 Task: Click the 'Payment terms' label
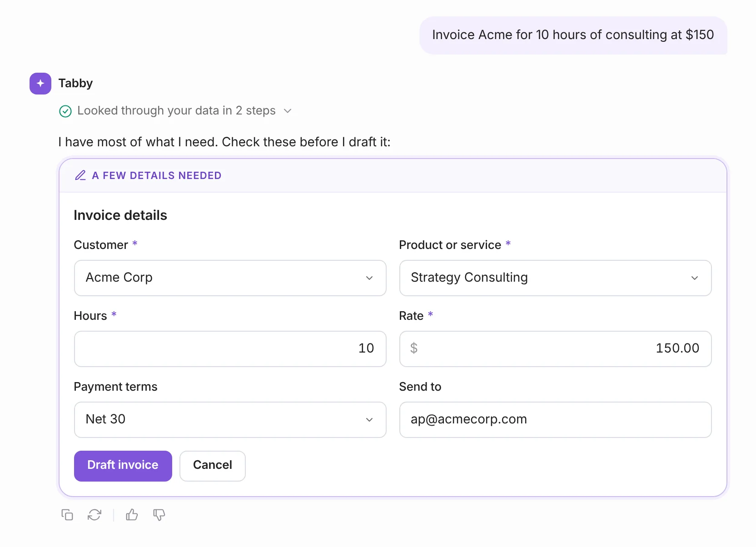[x=115, y=387]
